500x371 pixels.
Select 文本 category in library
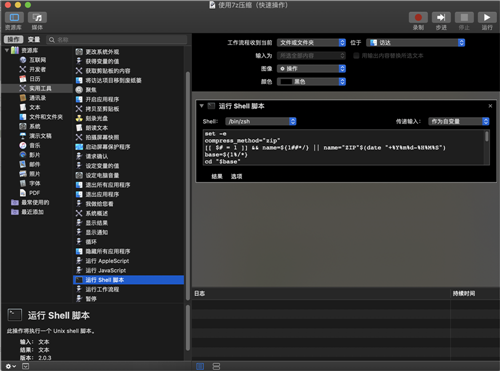tap(30, 107)
